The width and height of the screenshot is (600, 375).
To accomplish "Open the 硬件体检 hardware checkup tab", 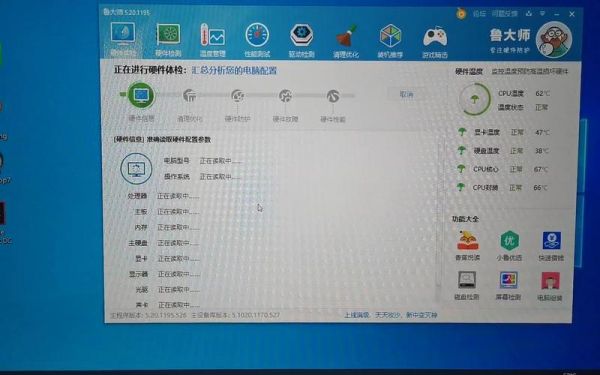I will 122,39.
